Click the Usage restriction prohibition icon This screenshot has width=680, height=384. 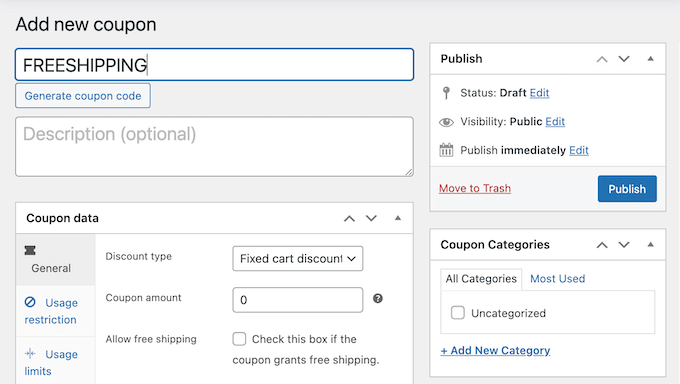click(x=30, y=302)
